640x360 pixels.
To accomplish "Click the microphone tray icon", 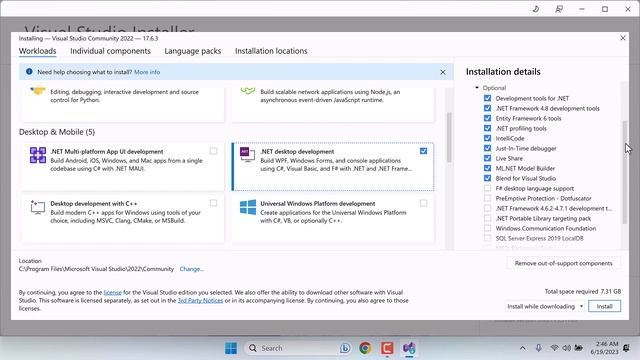I will click(538, 348).
